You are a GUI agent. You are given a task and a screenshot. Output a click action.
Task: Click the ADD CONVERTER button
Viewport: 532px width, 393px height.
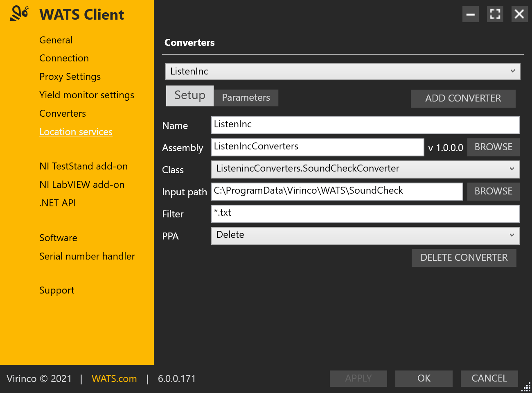463,99
